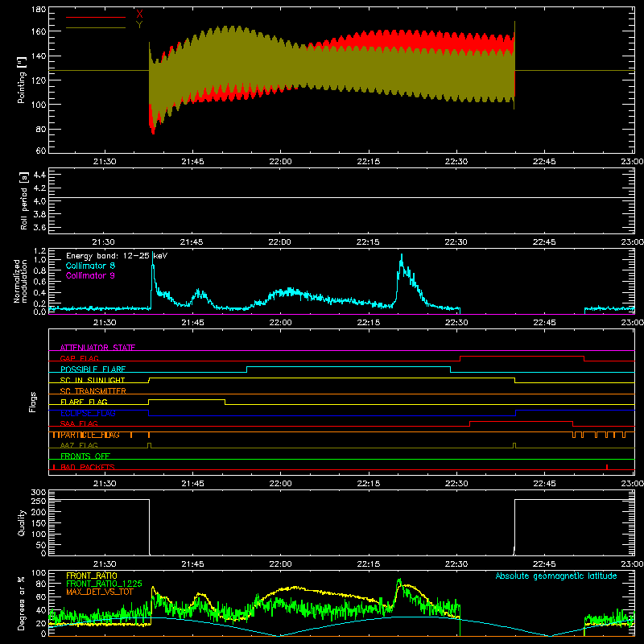644x644 pixels.
Task: Click the green FRONT_RATIO_1225 legend entry
Action: click(x=105, y=584)
